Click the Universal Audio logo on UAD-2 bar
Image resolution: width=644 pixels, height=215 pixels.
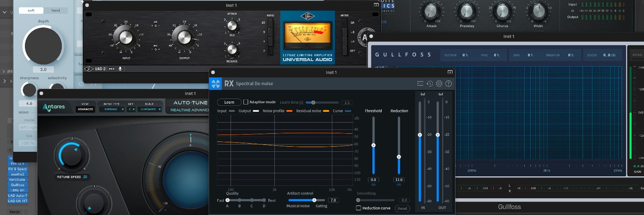(x=89, y=68)
